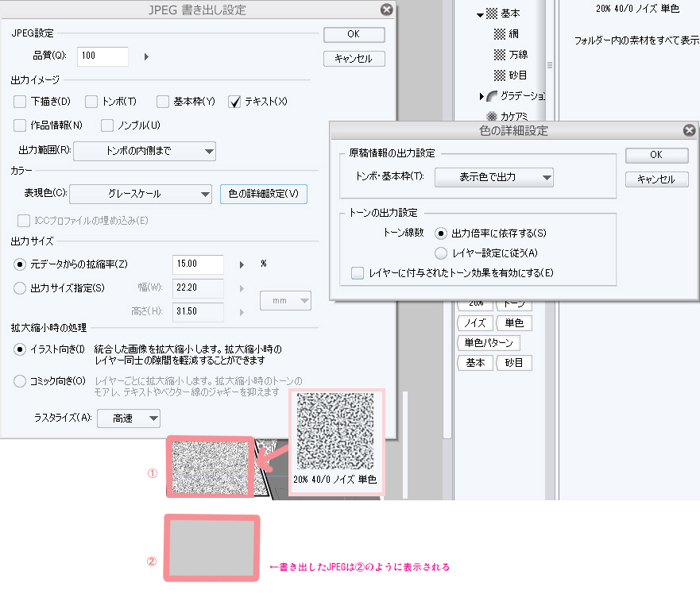Screen dimensions: 700x594
Task: Click the 20% 40/0 ノイズ 単色 material title
Action: coord(637,9)
